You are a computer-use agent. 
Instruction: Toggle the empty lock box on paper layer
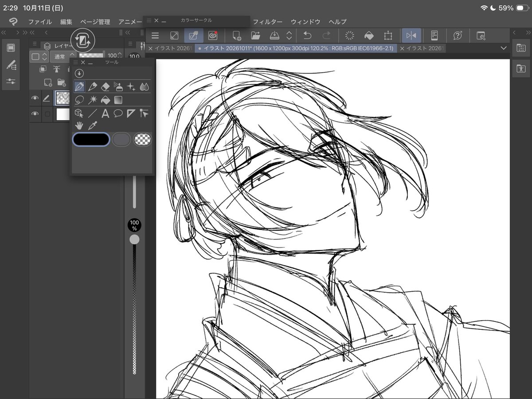47,114
